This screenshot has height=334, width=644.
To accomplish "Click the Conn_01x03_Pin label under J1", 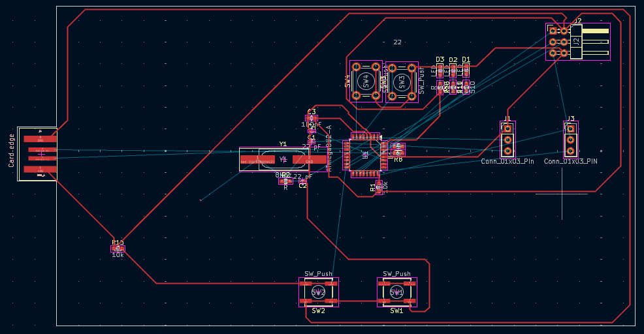I will [x=507, y=161].
